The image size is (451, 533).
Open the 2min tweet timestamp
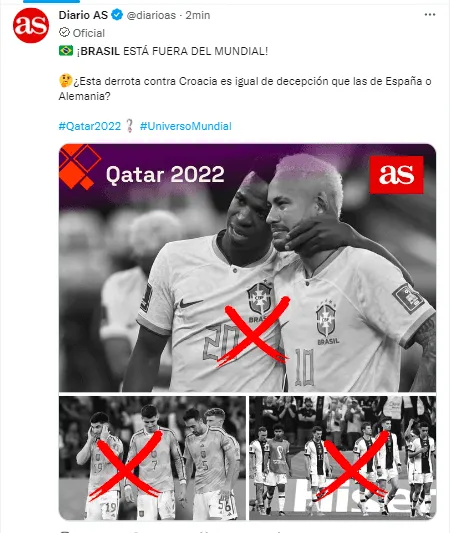[198, 15]
